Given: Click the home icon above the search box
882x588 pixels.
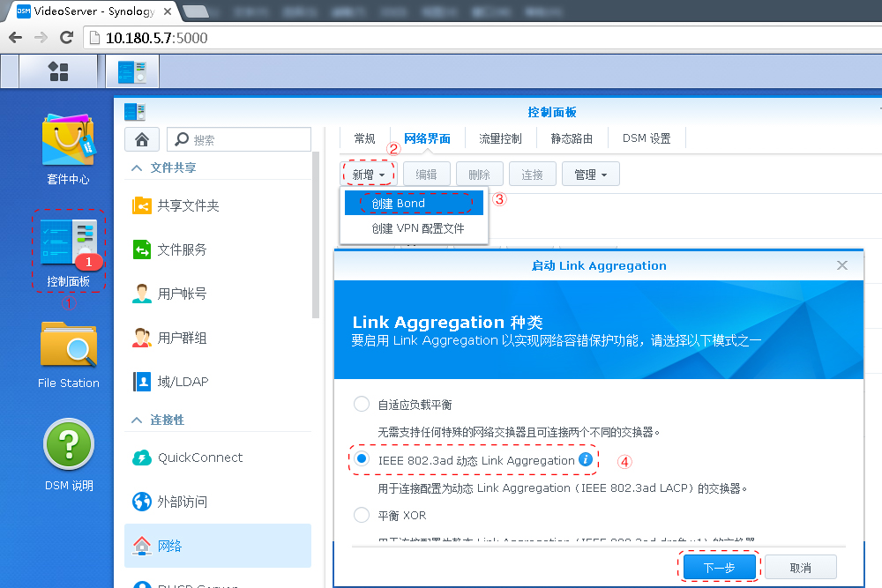Looking at the screenshot, I should [142, 139].
